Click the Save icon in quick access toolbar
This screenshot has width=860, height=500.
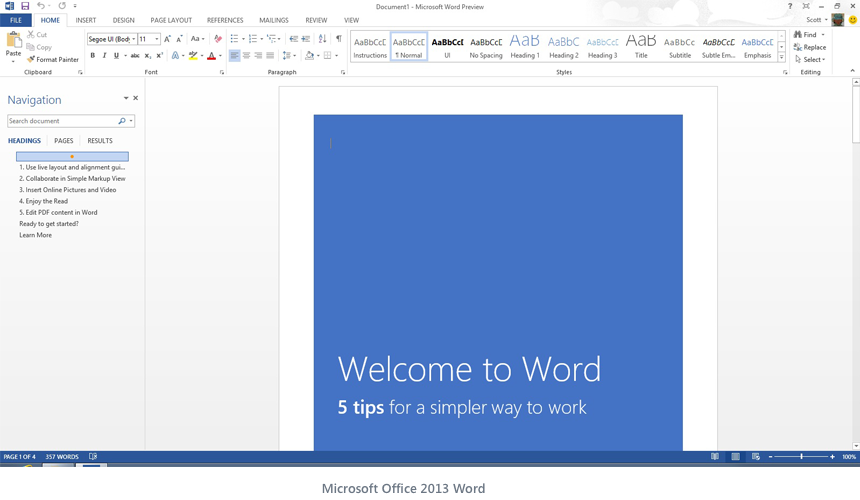tap(25, 6)
